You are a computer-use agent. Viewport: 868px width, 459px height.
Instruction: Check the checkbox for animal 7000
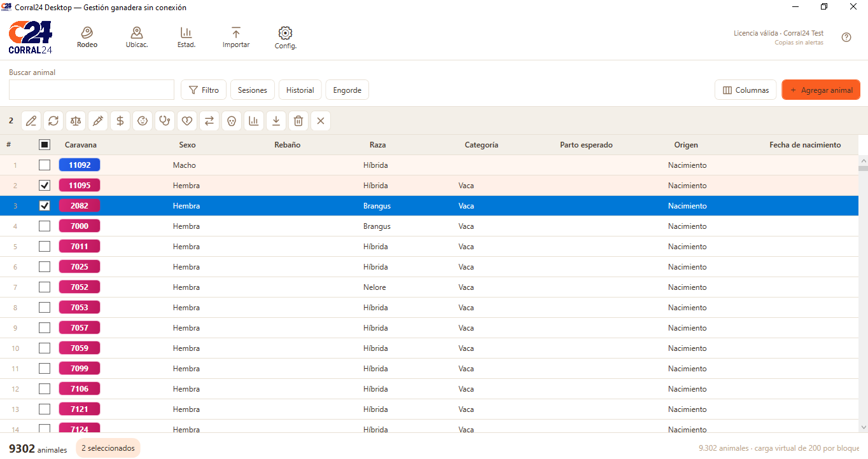[x=45, y=226]
